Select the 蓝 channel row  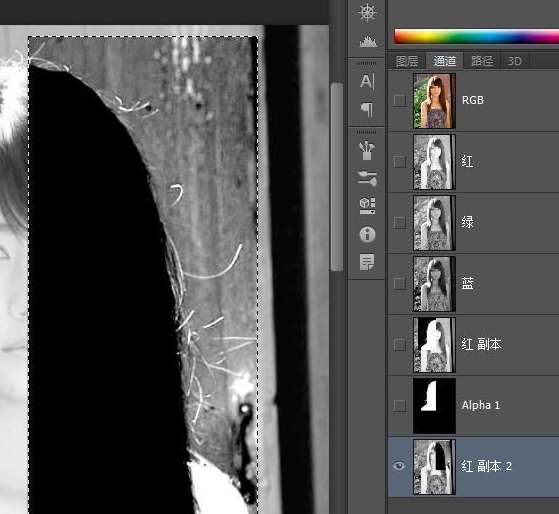coord(473,284)
